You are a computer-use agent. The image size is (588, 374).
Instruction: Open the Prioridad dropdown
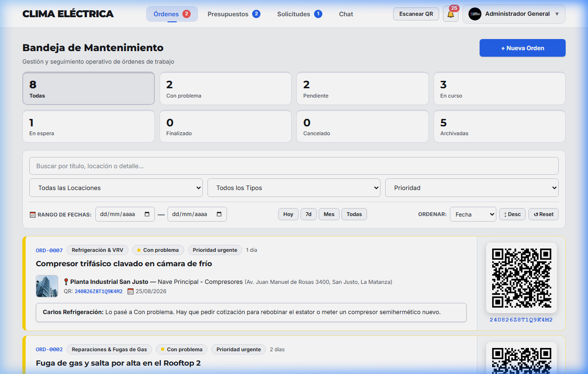point(472,188)
